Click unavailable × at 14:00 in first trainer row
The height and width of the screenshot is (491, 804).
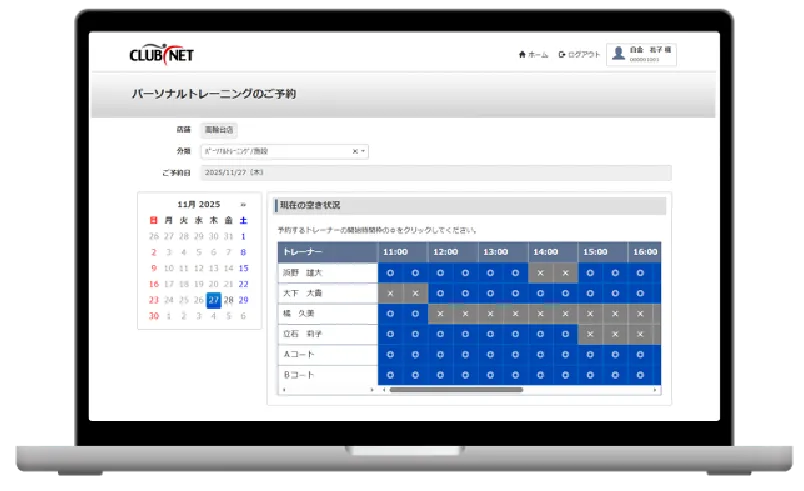point(540,273)
